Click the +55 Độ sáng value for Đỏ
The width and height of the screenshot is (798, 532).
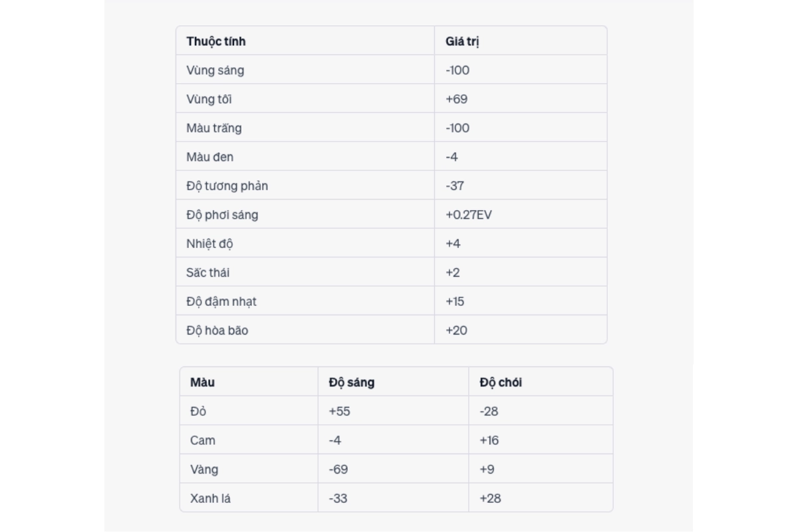pos(339,412)
